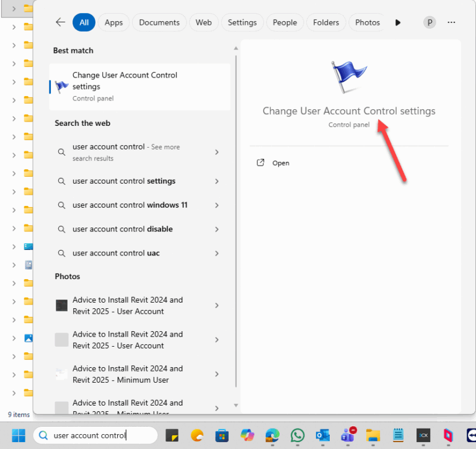Open WhatsApp from the taskbar

click(x=297, y=435)
